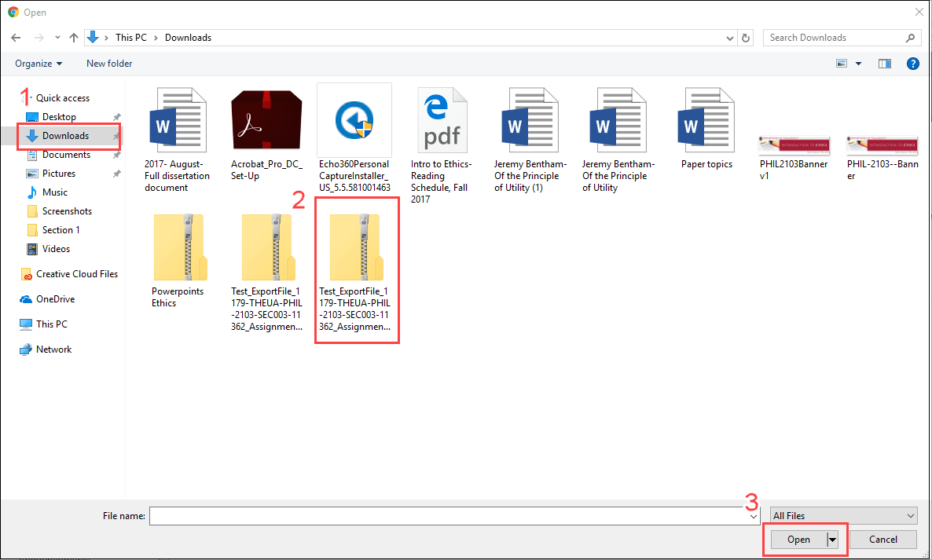Open the split arrow next to Open
Viewport: 932px width, 560px height.
click(x=831, y=540)
